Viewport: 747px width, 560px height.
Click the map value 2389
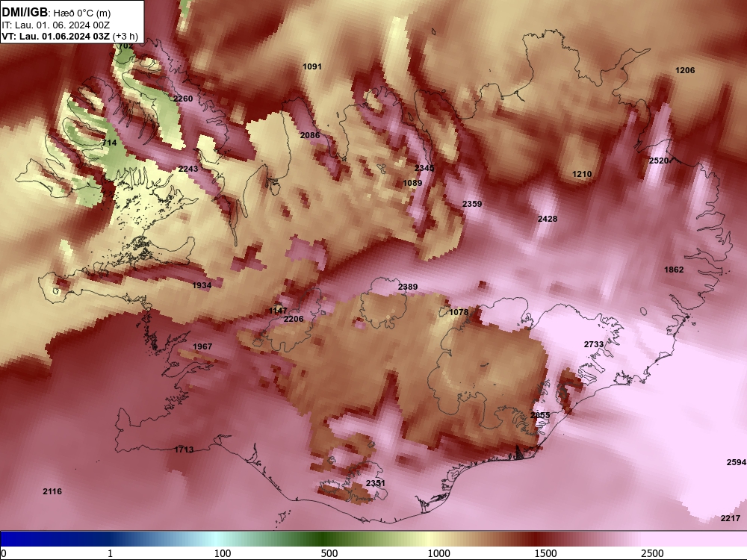point(408,287)
